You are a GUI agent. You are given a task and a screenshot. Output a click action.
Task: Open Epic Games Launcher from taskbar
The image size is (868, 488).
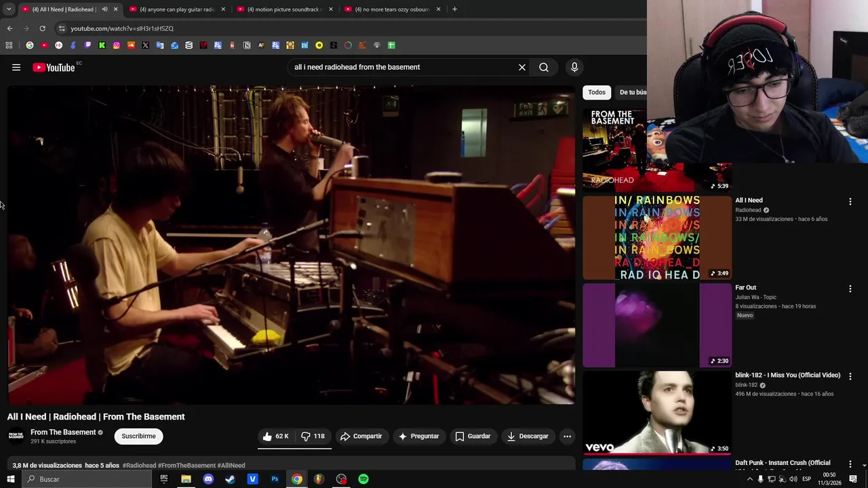pos(164,479)
